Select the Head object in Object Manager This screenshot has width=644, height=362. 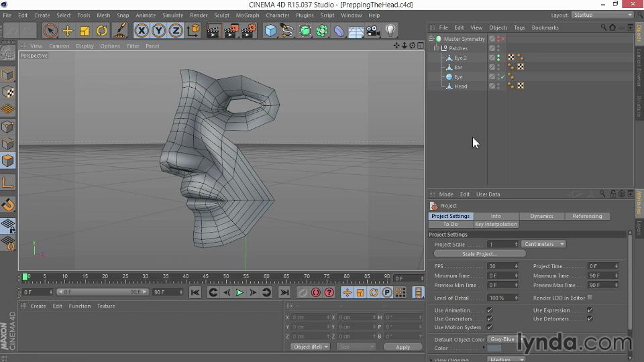tap(460, 86)
